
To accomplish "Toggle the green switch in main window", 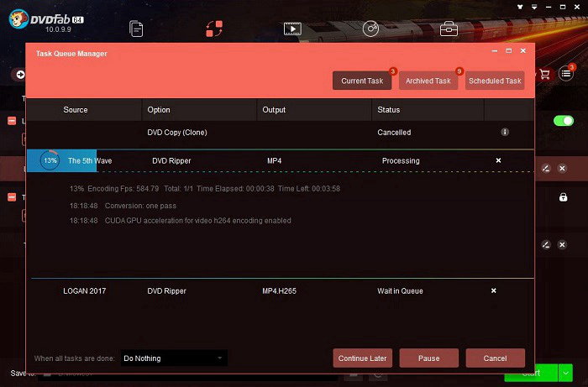I will 564,121.
